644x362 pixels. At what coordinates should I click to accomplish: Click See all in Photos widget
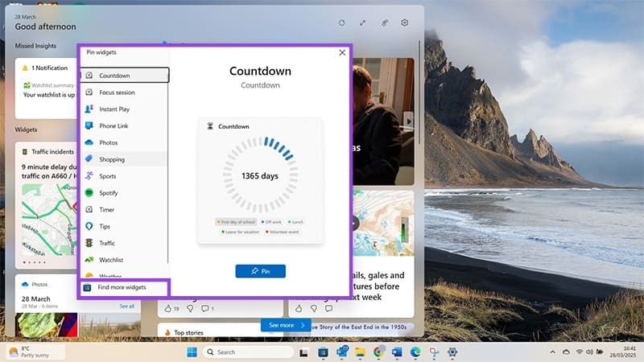126,306
